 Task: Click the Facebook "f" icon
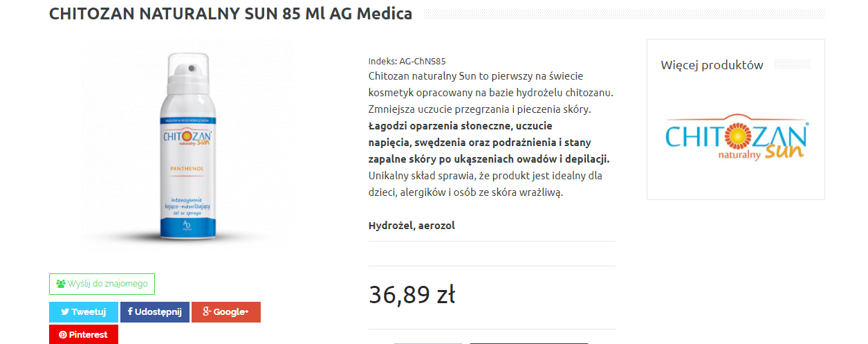pos(129,312)
